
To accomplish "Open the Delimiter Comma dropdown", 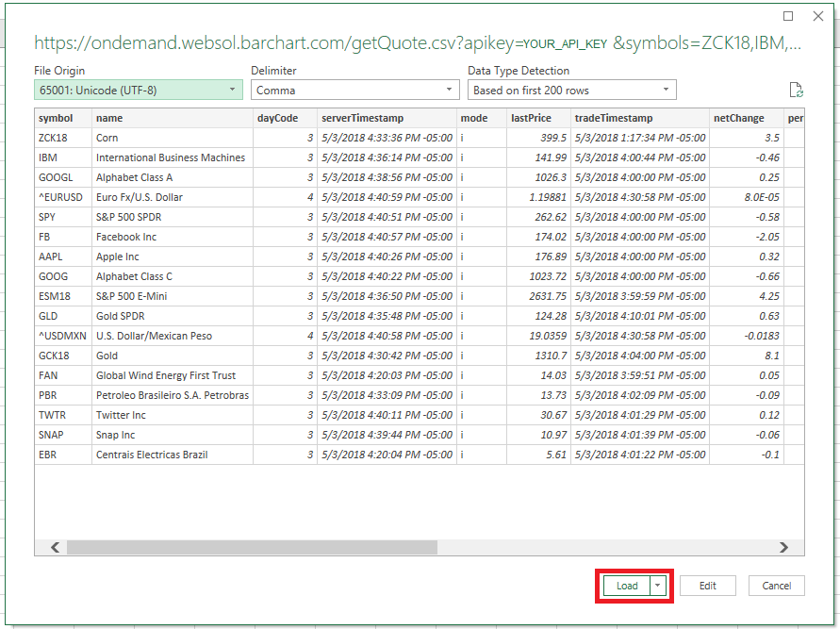I will (355, 90).
